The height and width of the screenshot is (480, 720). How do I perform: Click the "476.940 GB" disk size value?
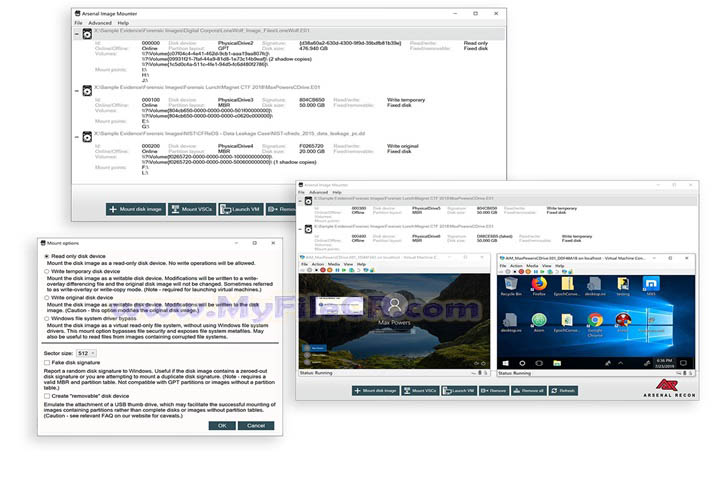pyautogui.click(x=314, y=48)
